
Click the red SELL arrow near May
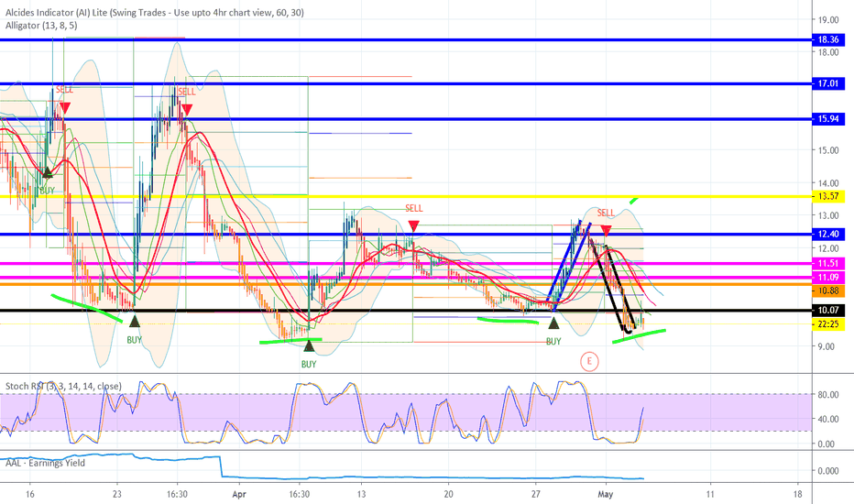click(606, 231)
